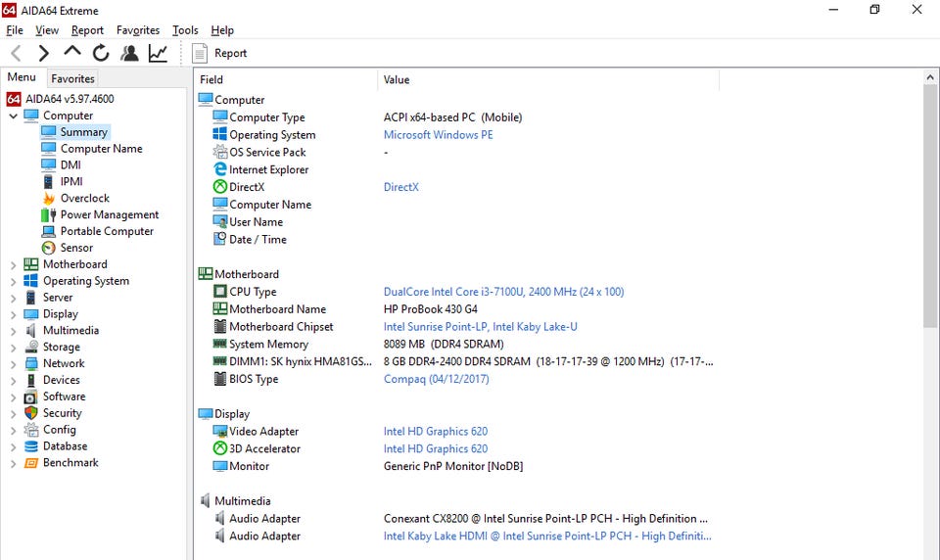Screen dimensions: 940x560
Task: Click the Security shield icon in the tree
Action: pos(31,413)
